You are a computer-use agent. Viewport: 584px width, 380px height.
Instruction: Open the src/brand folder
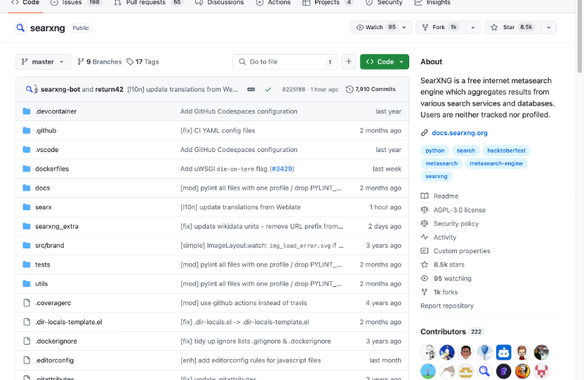(50, 246)
